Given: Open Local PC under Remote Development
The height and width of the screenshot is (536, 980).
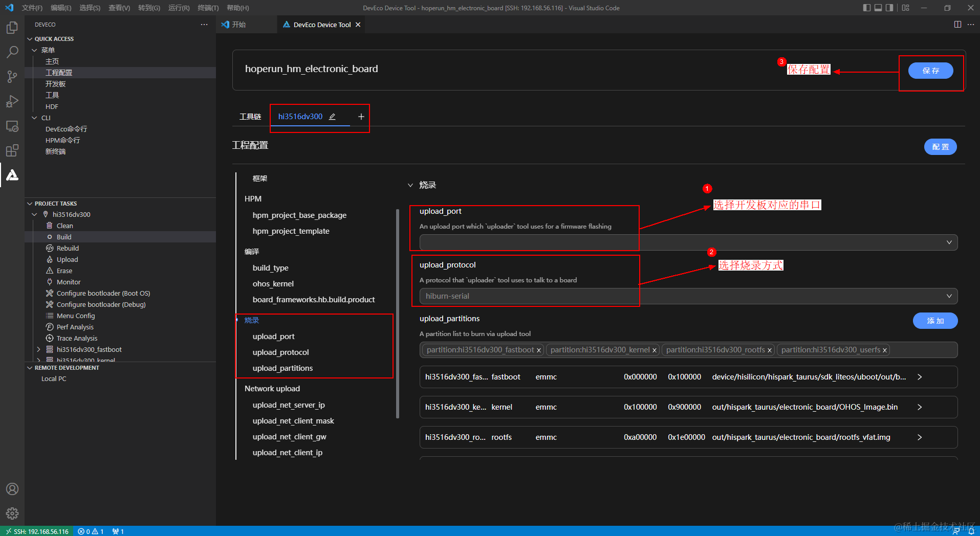Looking at the screenshot, I should click(x=54, y=379).
